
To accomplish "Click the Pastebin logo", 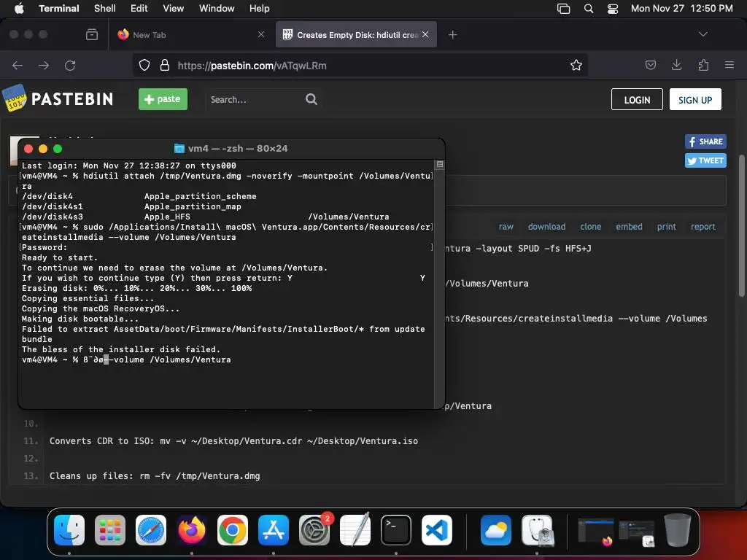I will coord(58,98).
